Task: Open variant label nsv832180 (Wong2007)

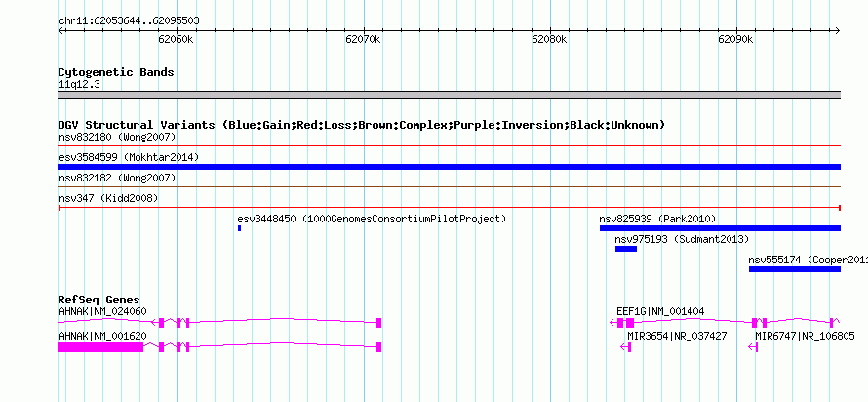Action: (x=117, y=137)
